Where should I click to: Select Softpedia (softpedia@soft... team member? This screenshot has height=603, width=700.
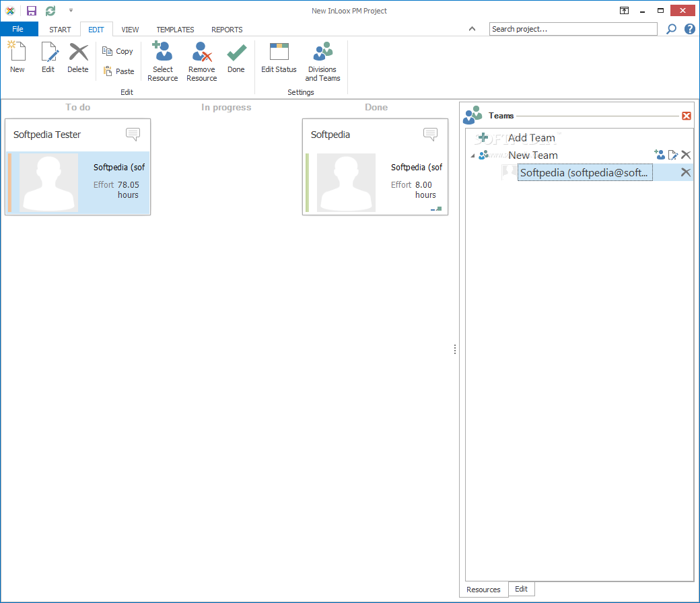pyautogui.click(x=585, y=172)
